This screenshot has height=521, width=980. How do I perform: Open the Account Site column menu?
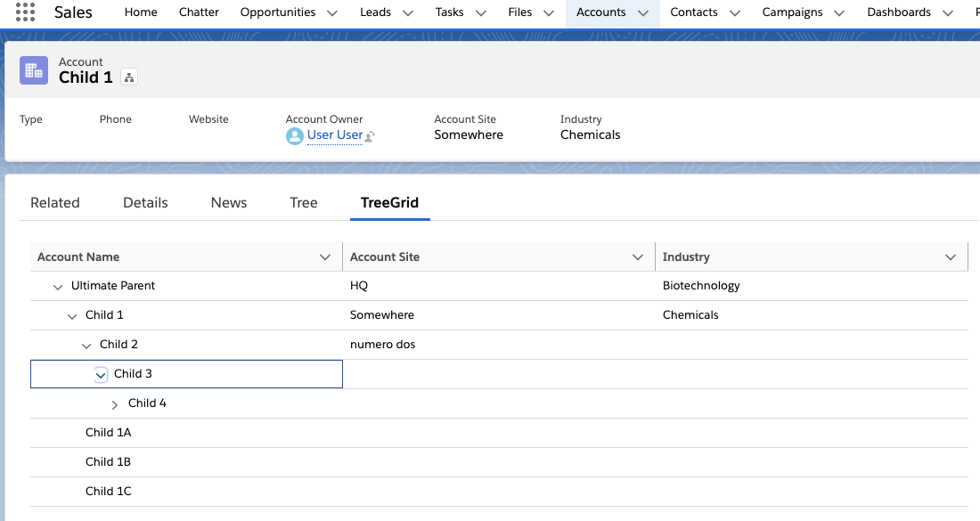coord(638,257)
